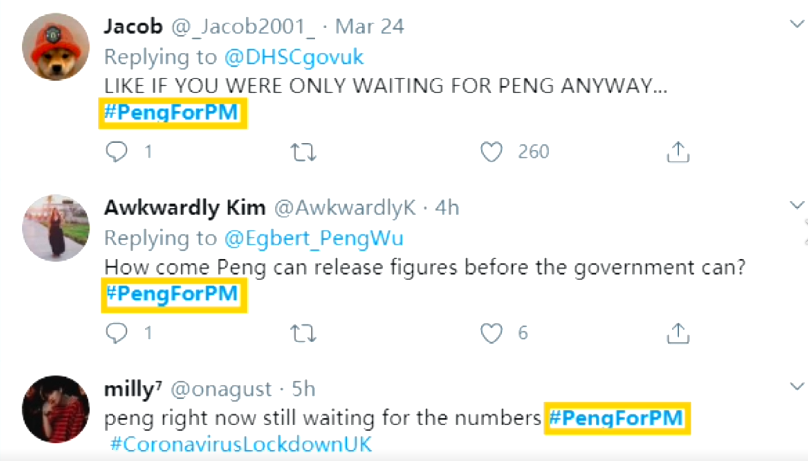
Task: Expand the menu on Awkwardly Kim's tweet
Action: (x=797, y=205)
